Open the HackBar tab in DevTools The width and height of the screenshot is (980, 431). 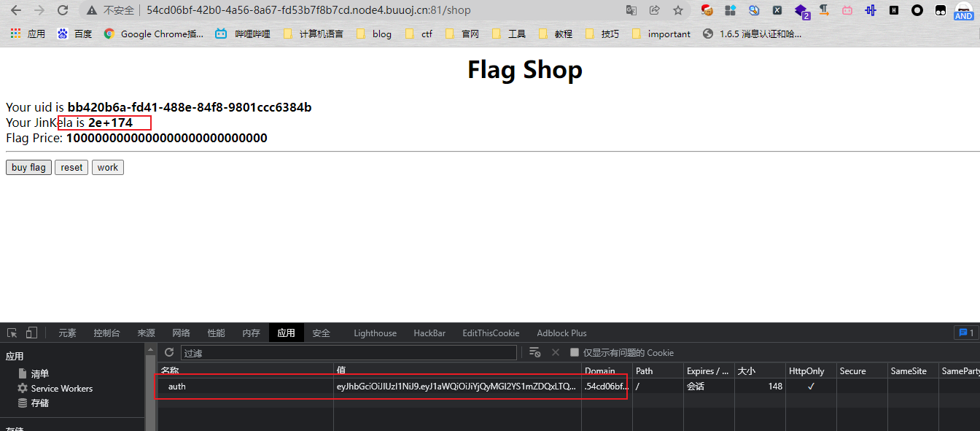coord(429,333)
